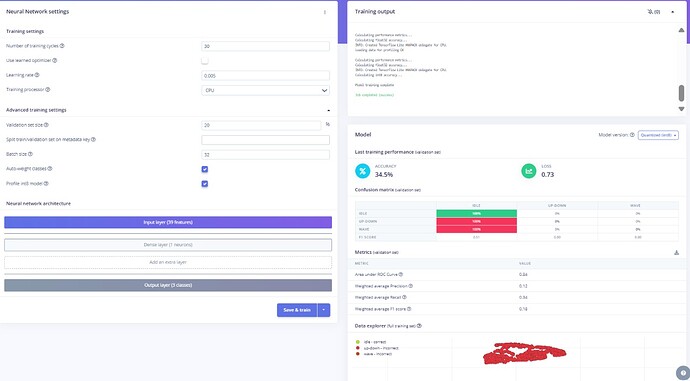Click Add an extra layer
Screen dimensions: 690x381
pos(168,262)
